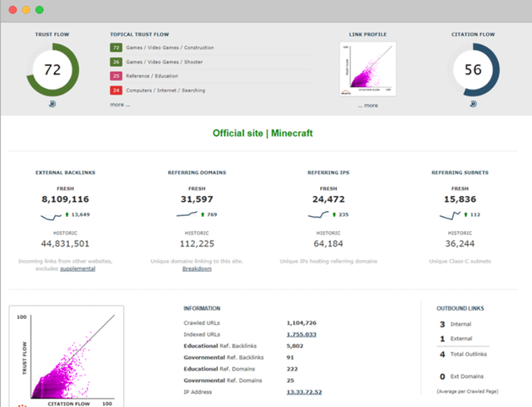The height and width of the screenshot is (407, 532).
Task: Click Games / Video Games / Shooter topic
Action: pyautogui.click(x=165, y=62)
